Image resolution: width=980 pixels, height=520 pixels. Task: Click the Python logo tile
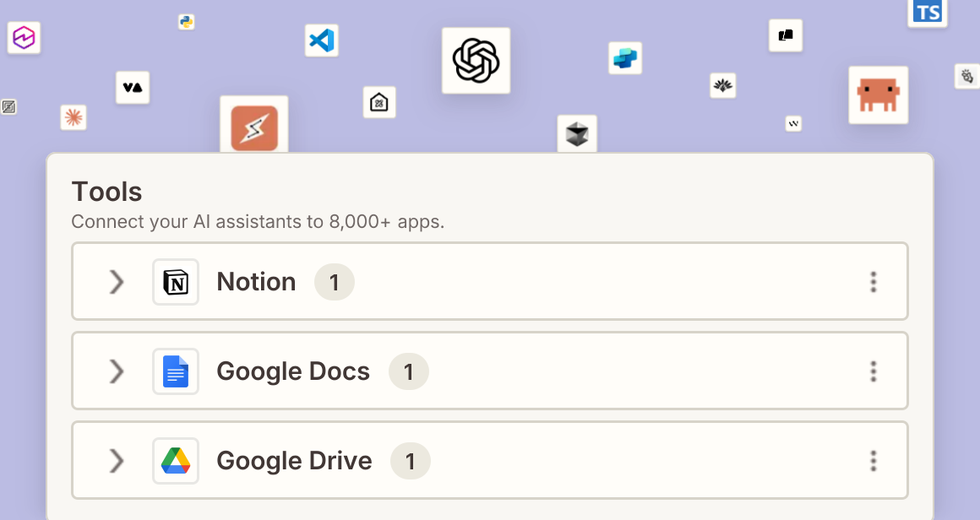pos(186,22)
